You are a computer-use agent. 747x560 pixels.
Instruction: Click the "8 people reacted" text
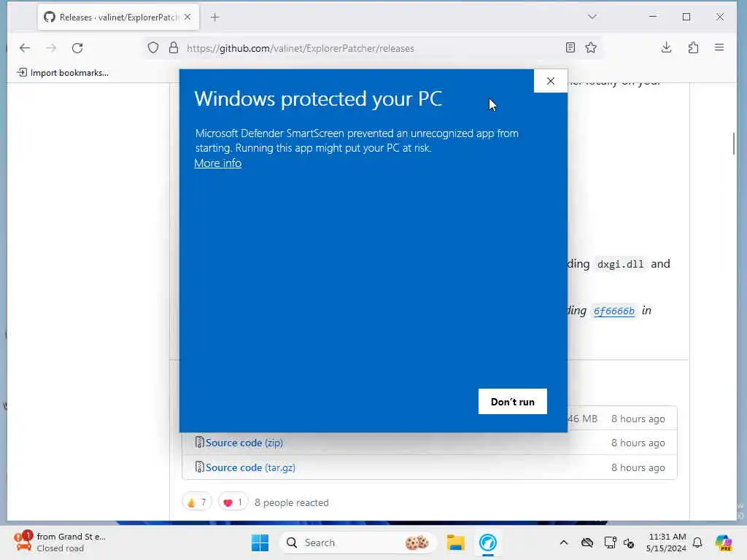(x=292, y=502)
